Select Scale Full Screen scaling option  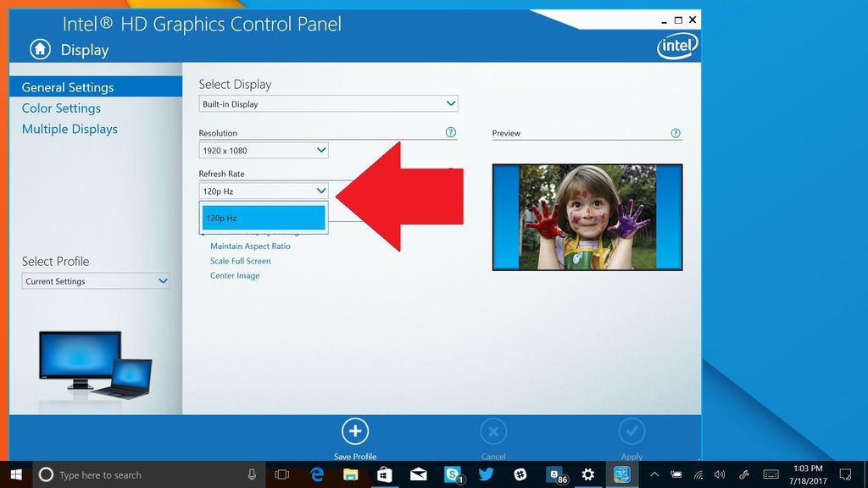point(240,261)
